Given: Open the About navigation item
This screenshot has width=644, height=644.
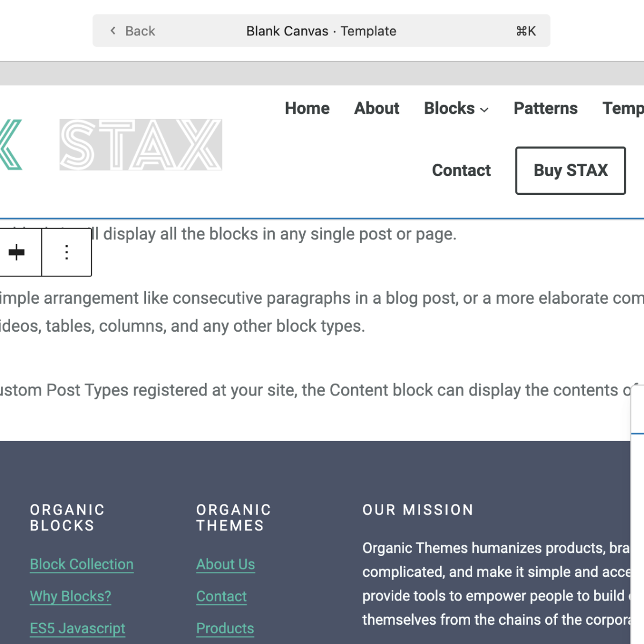Looking at the screenshot, I should click(377, 108).
